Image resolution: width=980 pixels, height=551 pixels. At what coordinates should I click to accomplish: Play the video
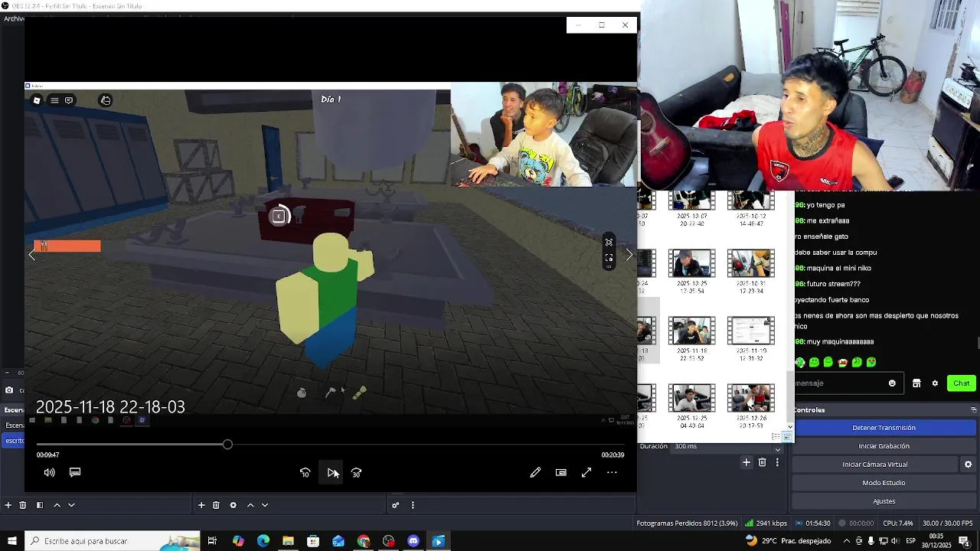click(x=332, y=473)
